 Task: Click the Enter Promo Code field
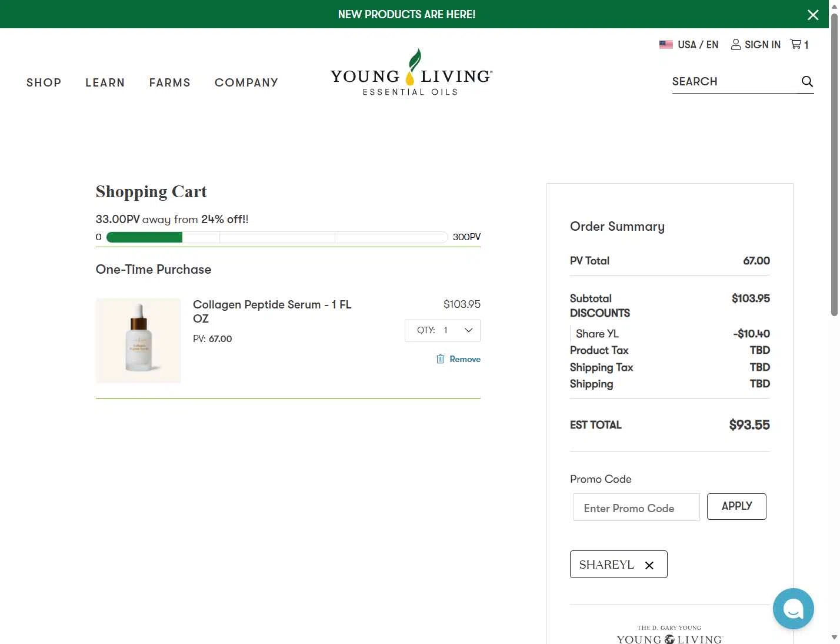(636, 507)
